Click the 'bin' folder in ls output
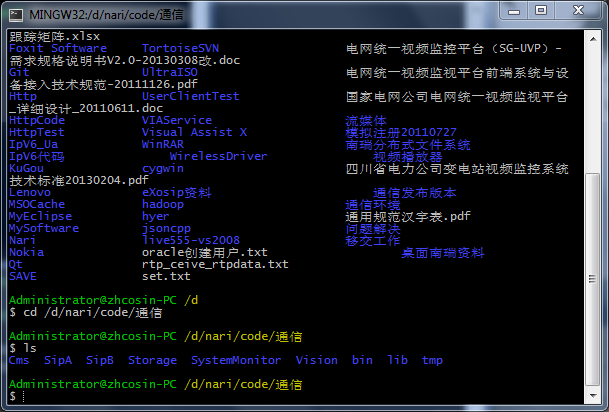Image resolution: width=609 pixels, height=412 pixels. tap(362, 360)
